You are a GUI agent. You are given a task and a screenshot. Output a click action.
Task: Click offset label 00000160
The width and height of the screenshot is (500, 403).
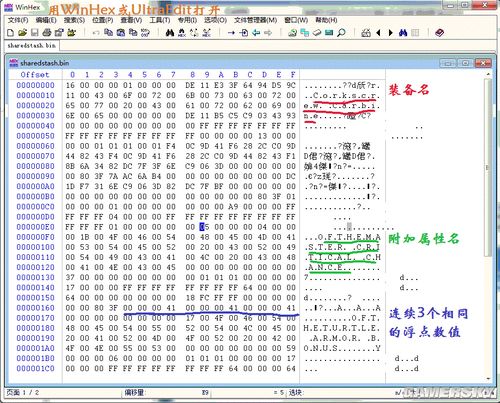click(35, 308)
